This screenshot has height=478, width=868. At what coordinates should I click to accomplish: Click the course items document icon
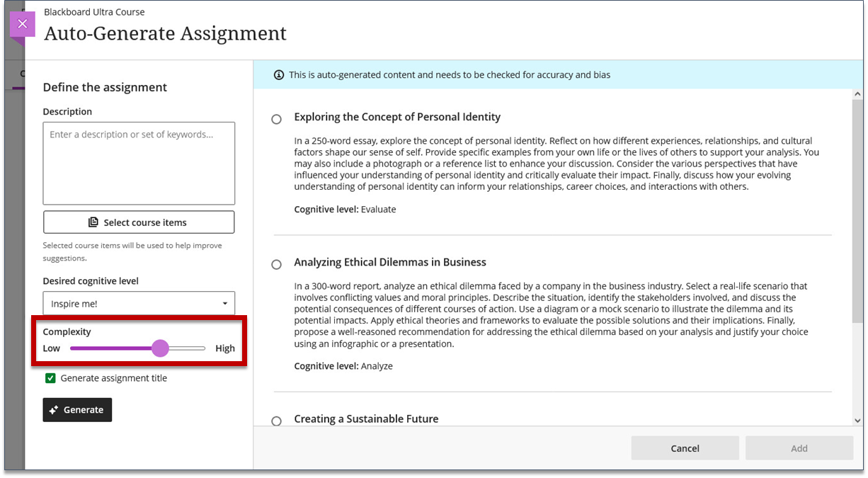[93, 222]
